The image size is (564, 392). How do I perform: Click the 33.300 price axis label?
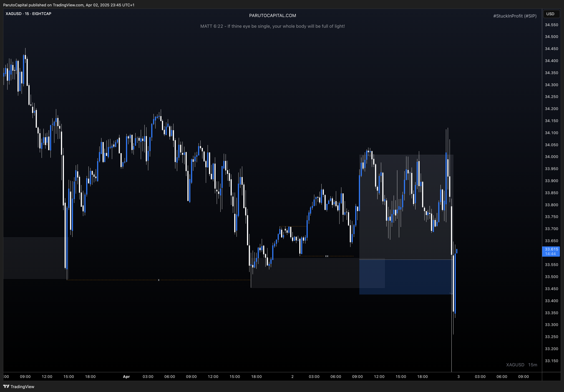pos(551,325)
